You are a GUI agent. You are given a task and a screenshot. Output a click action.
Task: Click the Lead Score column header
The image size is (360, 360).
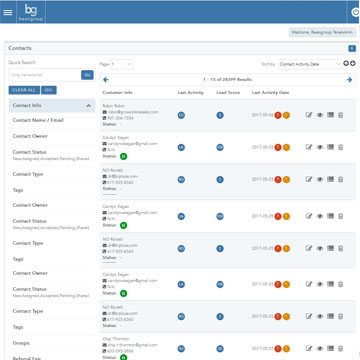tap(228, 92)
